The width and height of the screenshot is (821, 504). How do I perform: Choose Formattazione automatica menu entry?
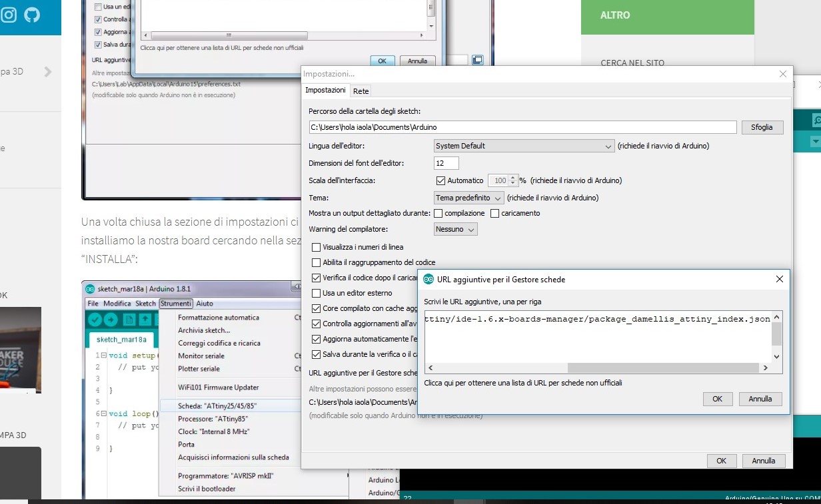pos(219,318)
